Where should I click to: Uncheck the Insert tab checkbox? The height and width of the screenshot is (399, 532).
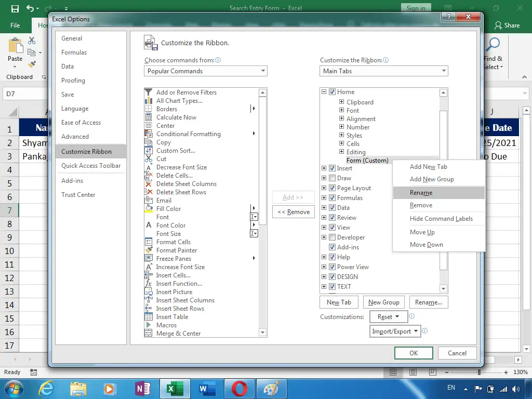[332, 168]
